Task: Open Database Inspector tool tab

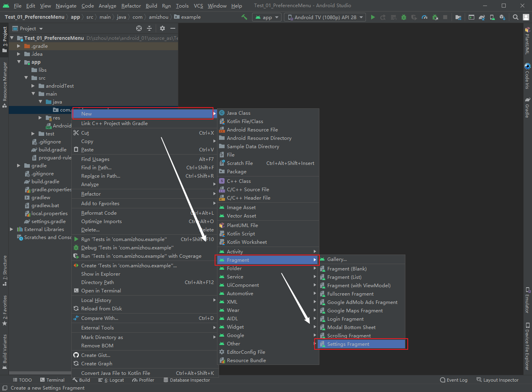Action: [x=187, y=380]
